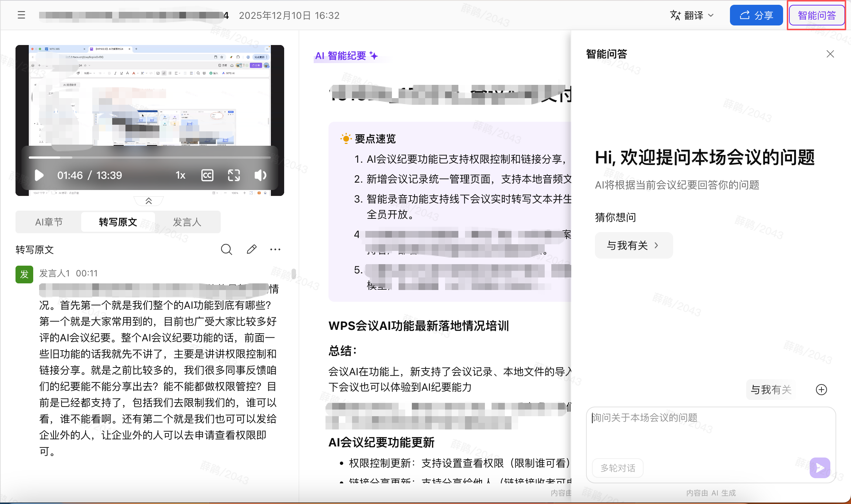Image resolution: width=851 pixels, height=504 pixels.
Task: Select the 转写原文 tab
Action: 118,222
